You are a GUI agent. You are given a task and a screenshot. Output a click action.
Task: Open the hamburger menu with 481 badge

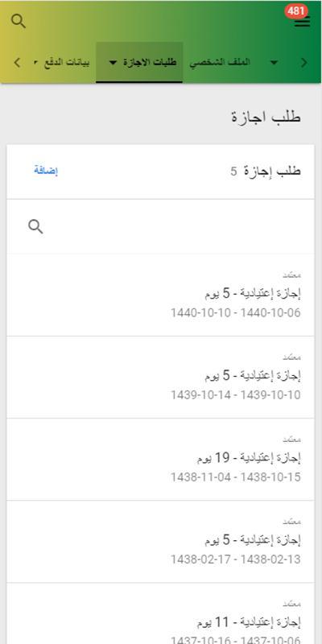(x=303, y=23)
